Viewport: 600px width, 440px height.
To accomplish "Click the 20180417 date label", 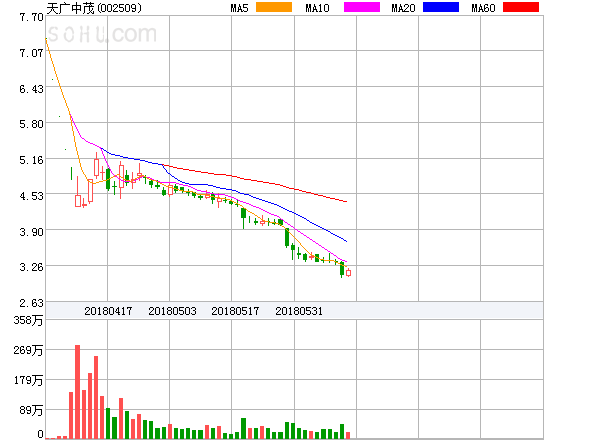I will 108,311.
